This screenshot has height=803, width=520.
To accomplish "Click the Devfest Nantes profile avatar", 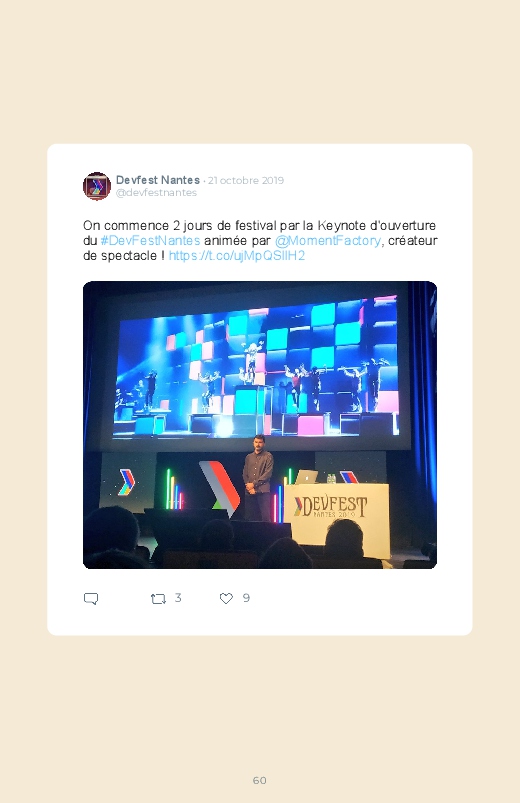I will coord(97,186).
